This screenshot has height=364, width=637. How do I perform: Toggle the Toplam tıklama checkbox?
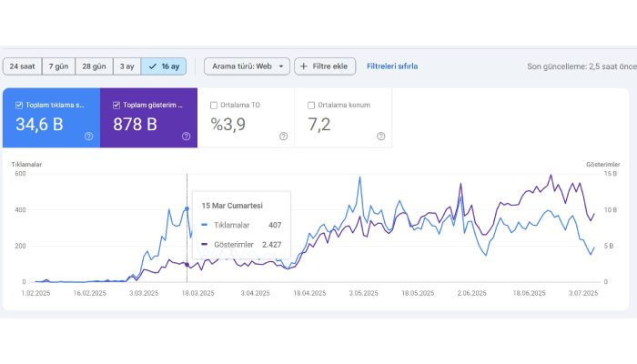tap(19, 105)
